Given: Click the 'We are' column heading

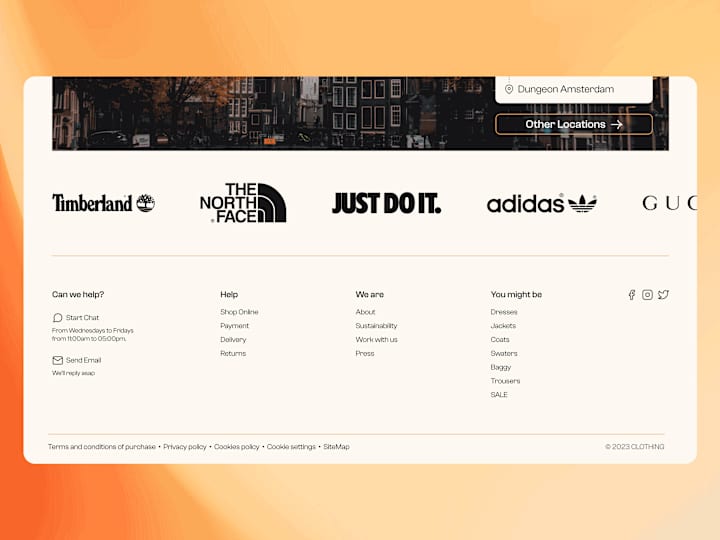Looking at the screenshot, I should (370, 294).
